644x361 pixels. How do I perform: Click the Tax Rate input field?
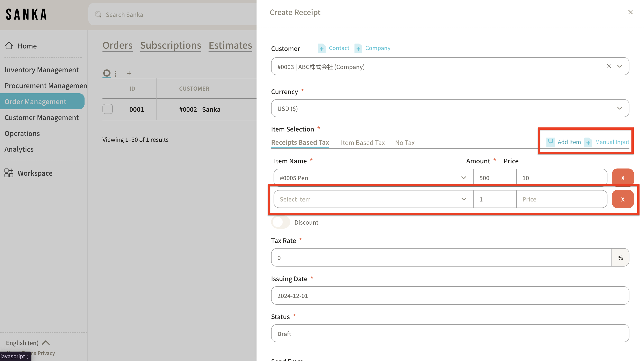[441, 257]
